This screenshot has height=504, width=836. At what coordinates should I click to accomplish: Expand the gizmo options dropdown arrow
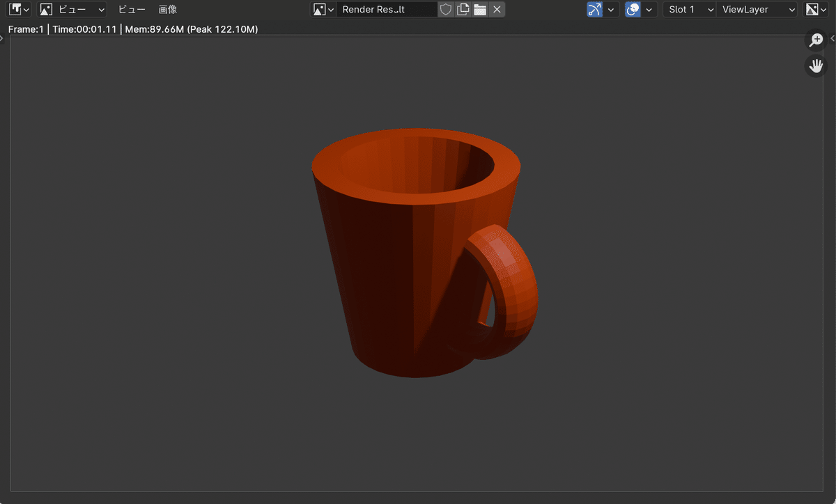611,10
